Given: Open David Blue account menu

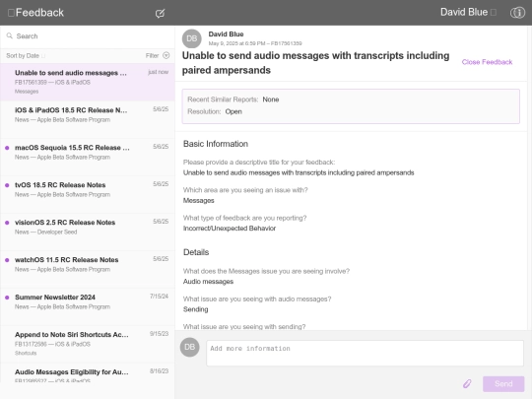Looking at the screenshot, I should pyautogui.click(x=468, y=12).
